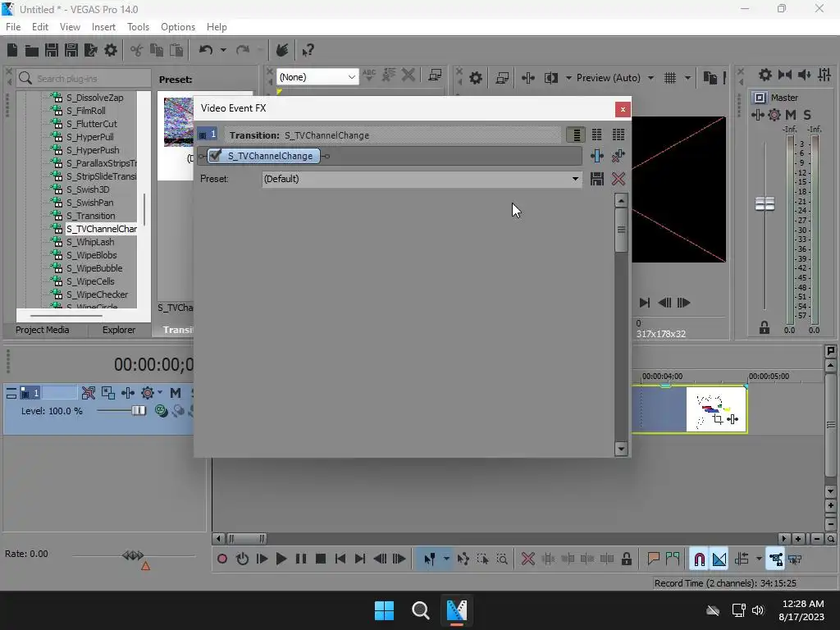Toggle S_TVChannelChange plug-in checkbox
Viewport: 840px width, 630px height.
click(215, 156)
